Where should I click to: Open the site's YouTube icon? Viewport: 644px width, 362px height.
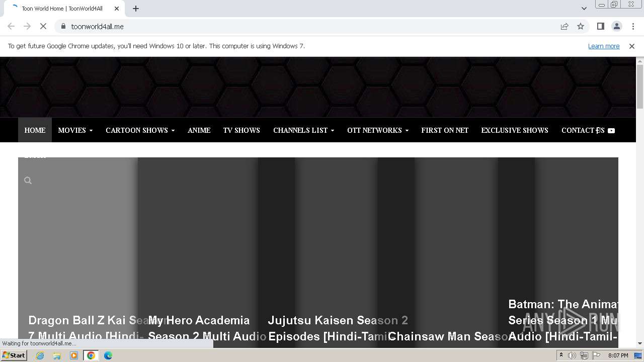tap(611, 131)
